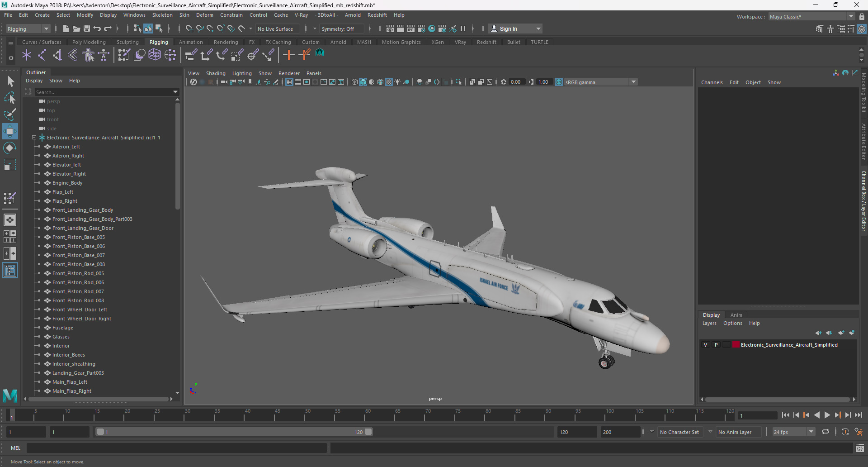The width and height of the screenshot is (868, 467).
Task: Select the Rotate tool in toolbox
Action: [x=10, y=148]
